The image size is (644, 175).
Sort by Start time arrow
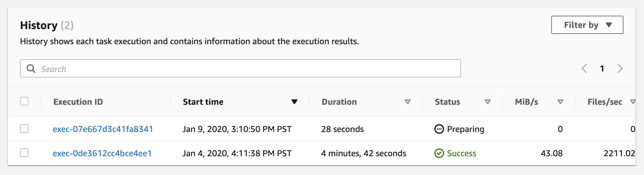coord(294,102)
